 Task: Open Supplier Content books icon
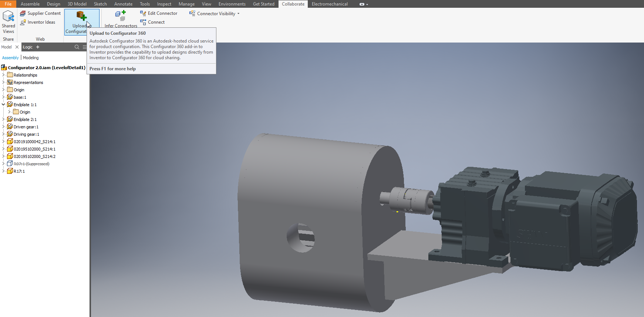coord(23,13)
